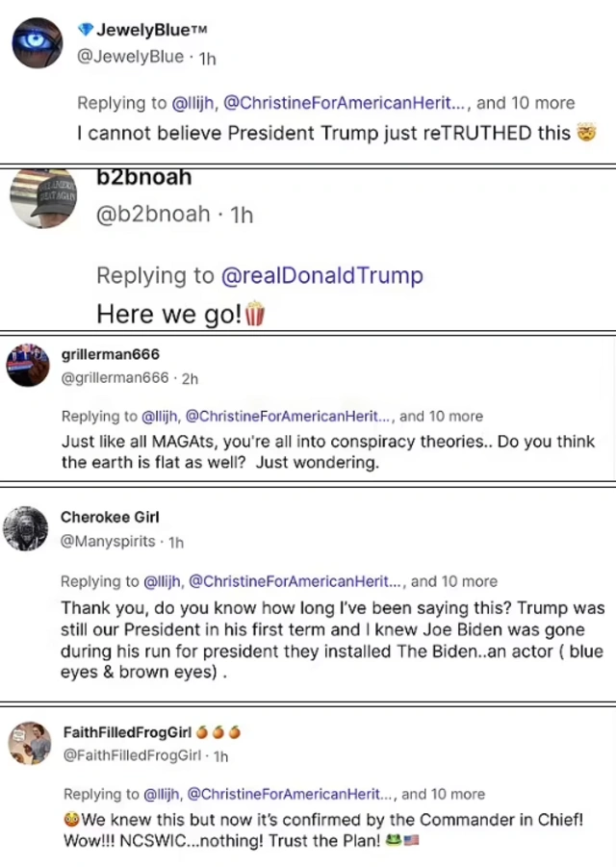This screenshot has width=616, height=867.
Task: Expand 'and 10 more' in FaithFilledFrogGirl's reply
Action: 443,794
